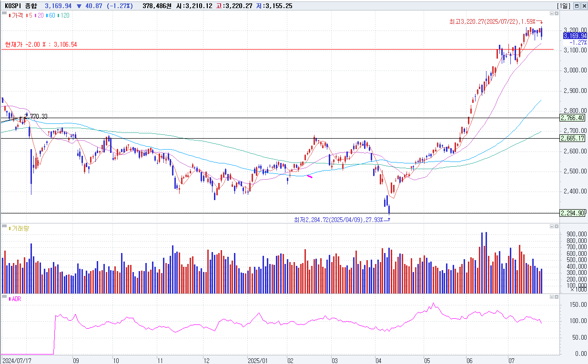Viewport: 588px width, 364px height.
Task: Click the 04 month label on time axis
Action: [378, 361]
